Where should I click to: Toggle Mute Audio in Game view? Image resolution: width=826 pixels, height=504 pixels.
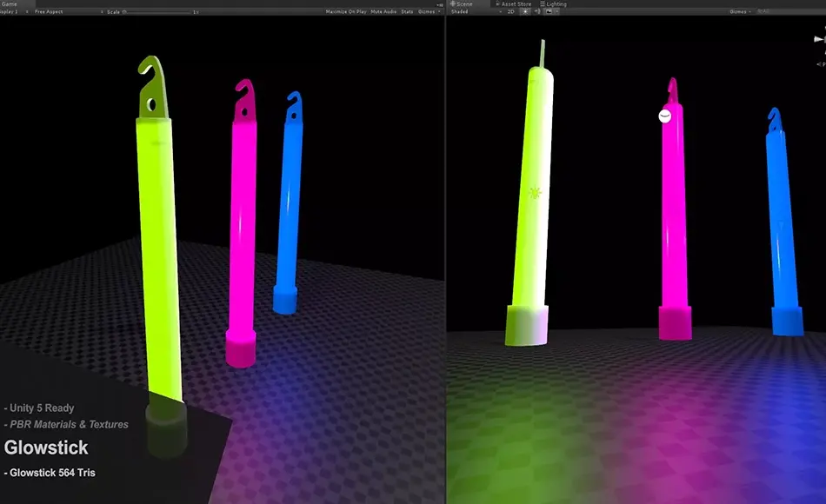pos(383,11)
